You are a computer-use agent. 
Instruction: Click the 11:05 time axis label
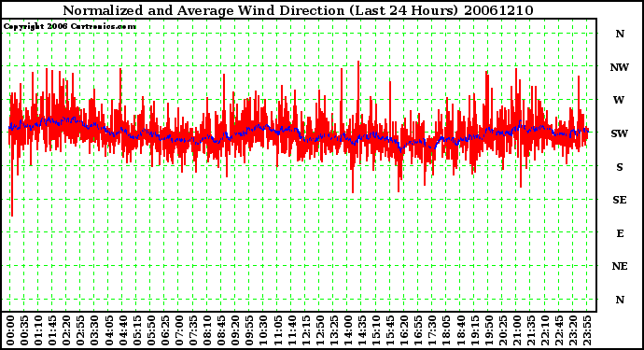point(277,330)
